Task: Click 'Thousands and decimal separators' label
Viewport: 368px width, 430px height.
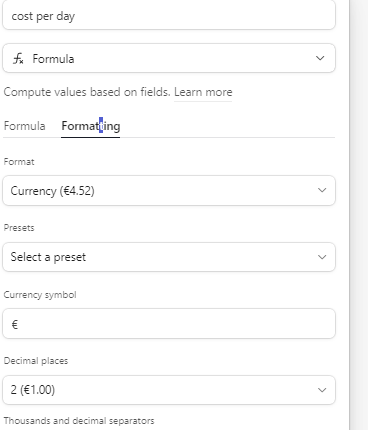Action: (x=79, y=421)
